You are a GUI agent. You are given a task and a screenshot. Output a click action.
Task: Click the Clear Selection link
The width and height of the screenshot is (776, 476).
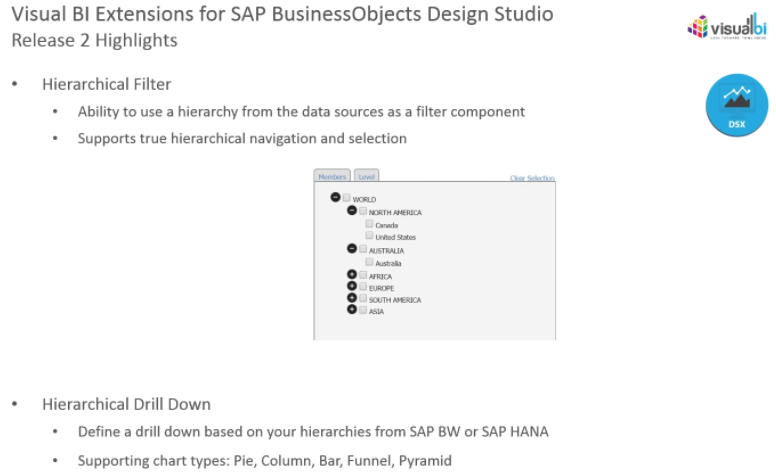pyautogui.click(x=532, y=179)
